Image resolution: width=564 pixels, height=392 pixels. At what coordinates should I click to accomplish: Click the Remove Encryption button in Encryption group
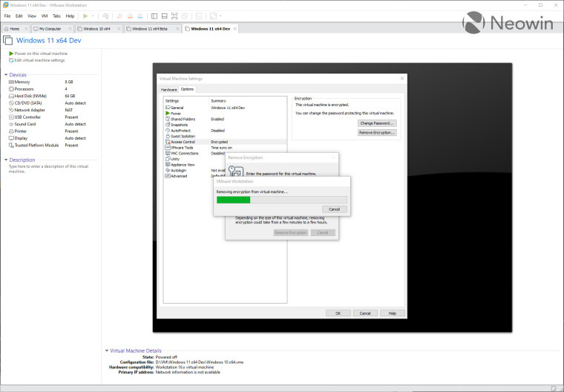[x=377, y=132]
